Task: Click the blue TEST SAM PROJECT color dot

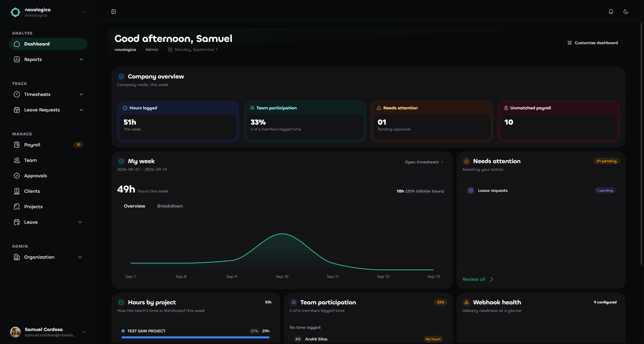Action: (123, 331)
